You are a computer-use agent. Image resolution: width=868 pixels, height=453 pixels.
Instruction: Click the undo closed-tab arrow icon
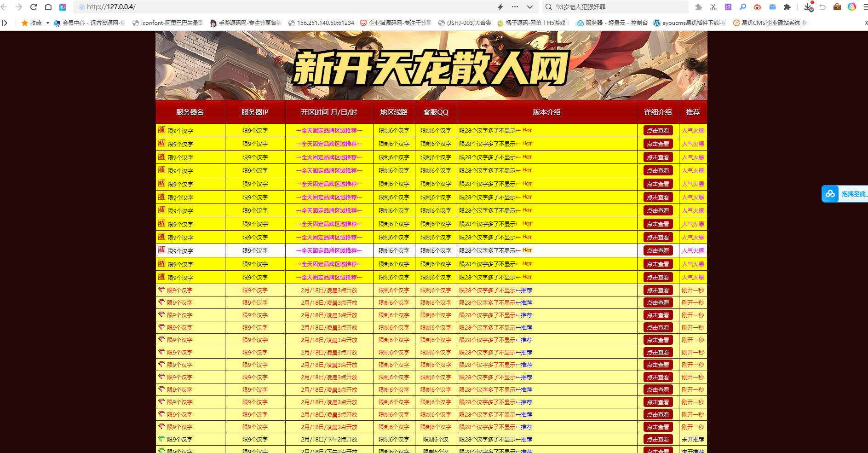tap(822, 7)
